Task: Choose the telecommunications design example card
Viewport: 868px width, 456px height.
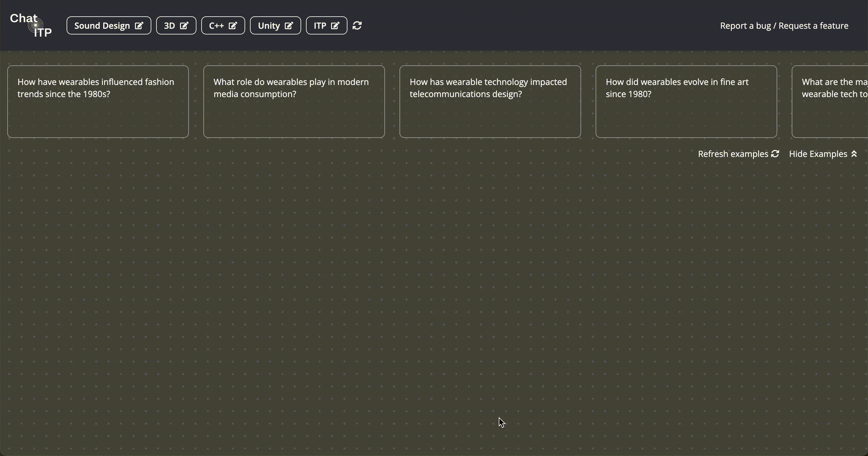Action: [490, 101]
